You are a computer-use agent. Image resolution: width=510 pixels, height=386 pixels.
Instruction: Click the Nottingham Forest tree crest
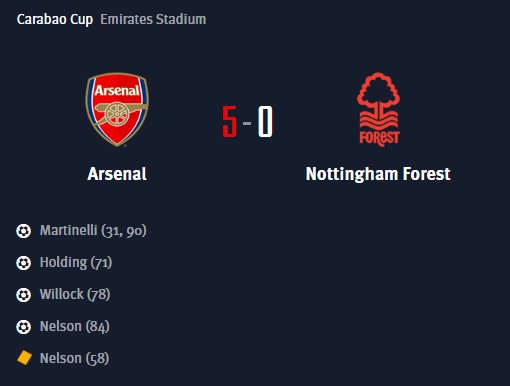tap(379, 110)
